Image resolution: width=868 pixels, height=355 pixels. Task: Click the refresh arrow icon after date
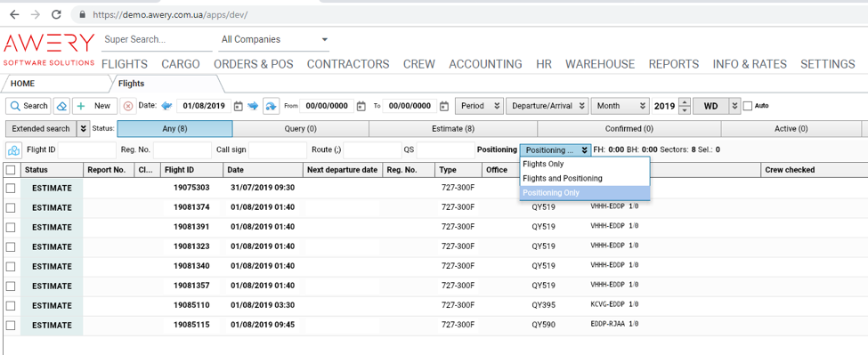click(x=271, y=106)
